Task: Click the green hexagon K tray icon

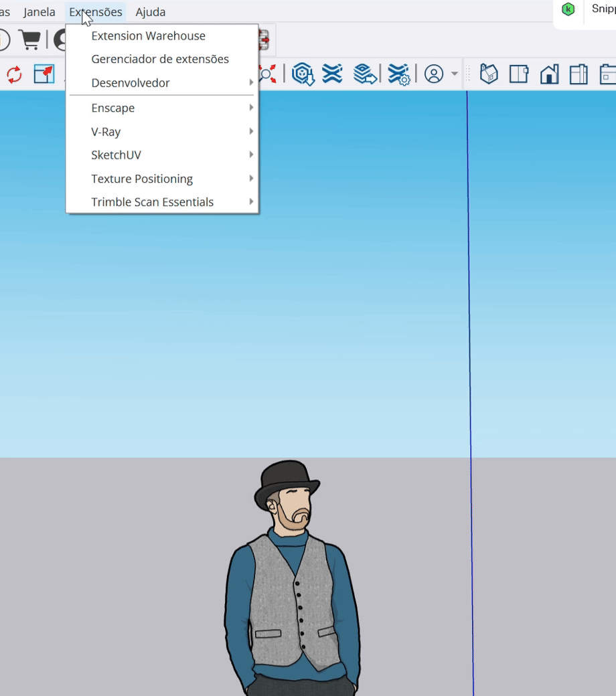Action: 568,9
